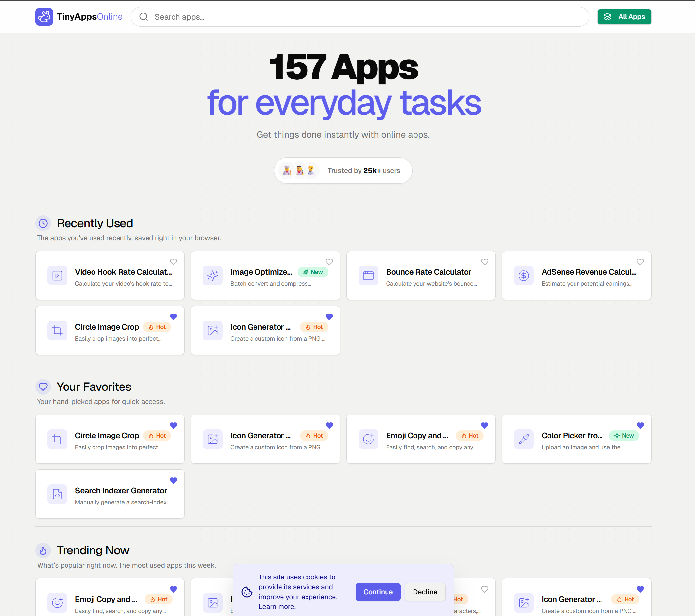
Task: Click the Decline button
Action: pos(425,592)
